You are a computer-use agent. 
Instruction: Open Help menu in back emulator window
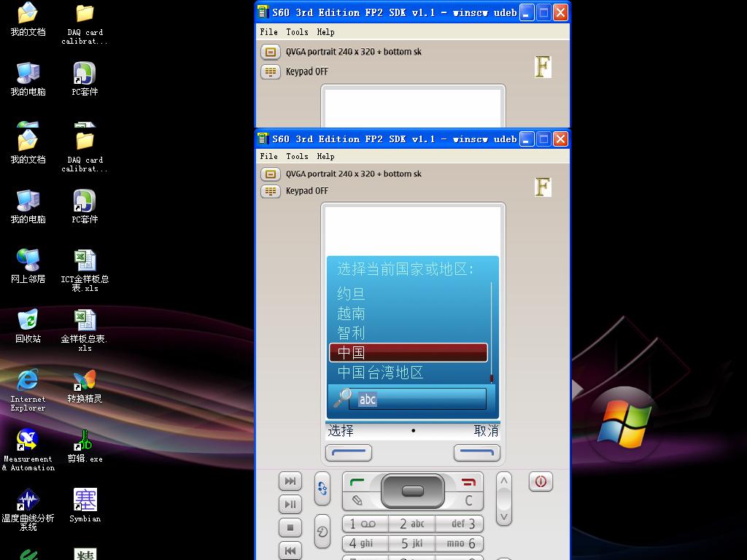point(326,32)
